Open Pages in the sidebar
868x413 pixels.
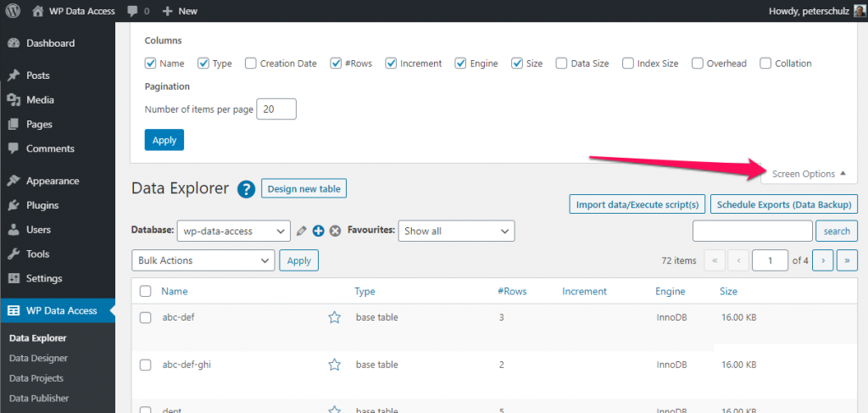point(58,124)
